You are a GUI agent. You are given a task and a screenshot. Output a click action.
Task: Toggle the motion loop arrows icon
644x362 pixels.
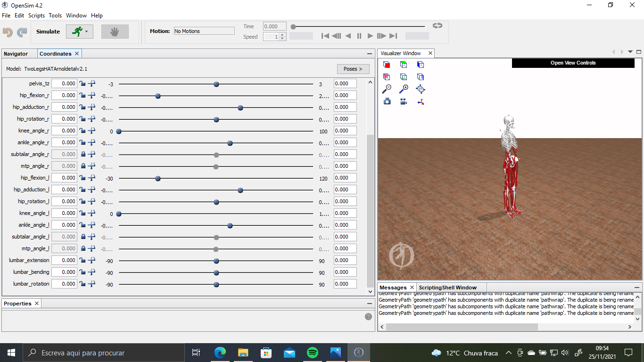tap(438, 26)
